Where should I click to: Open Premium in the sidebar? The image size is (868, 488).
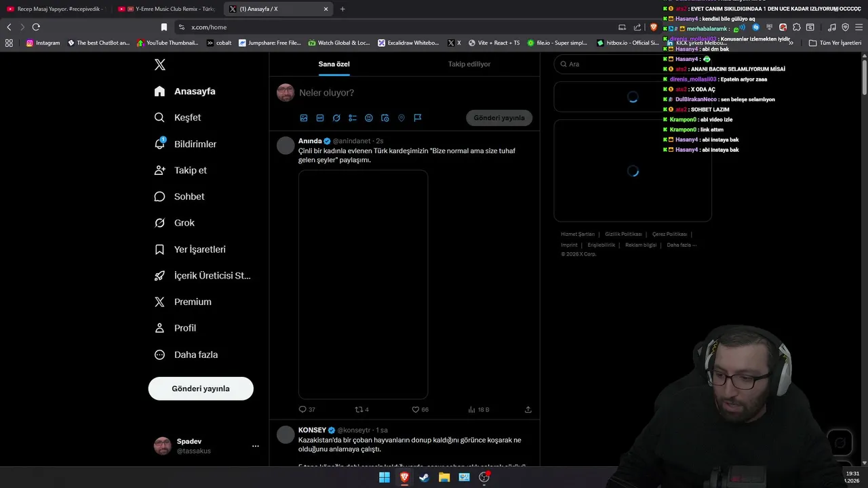click(183, 302)
